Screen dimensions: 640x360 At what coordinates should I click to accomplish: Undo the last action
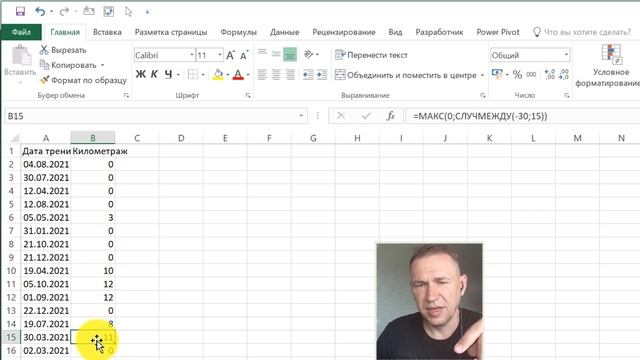click(x=40, y=11)
